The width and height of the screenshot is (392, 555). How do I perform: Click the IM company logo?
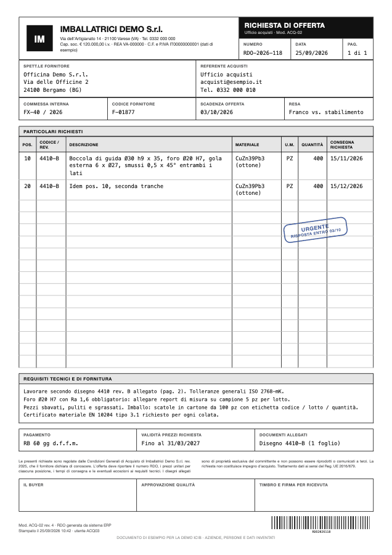coord(39,38)
